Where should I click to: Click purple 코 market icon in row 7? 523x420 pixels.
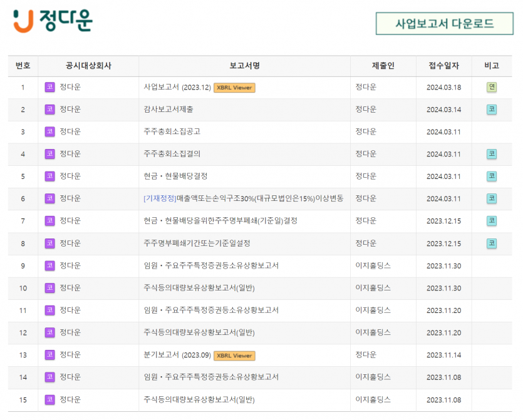coord(49,221)
